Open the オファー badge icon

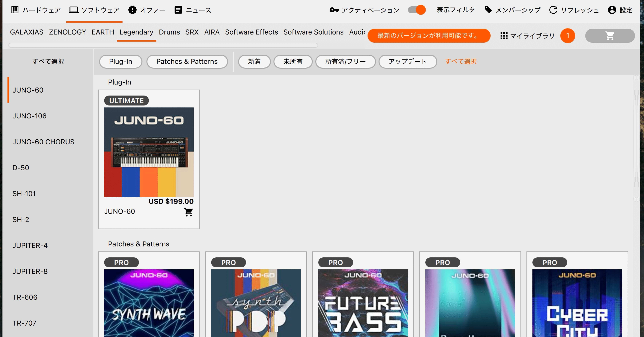click(x=132, y=10)
